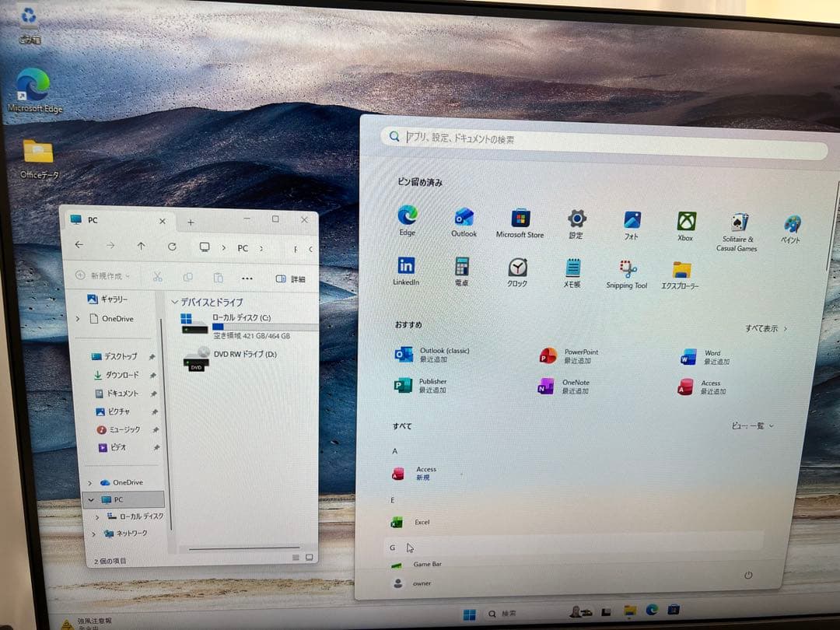Go back in File Explorer
Screen dimensions: 840x630
point(79,245)
